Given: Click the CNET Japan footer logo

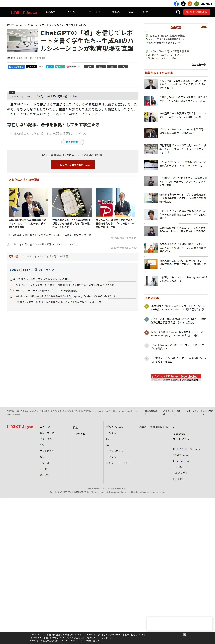Looking at the screenshot, I should click(20, 427).
